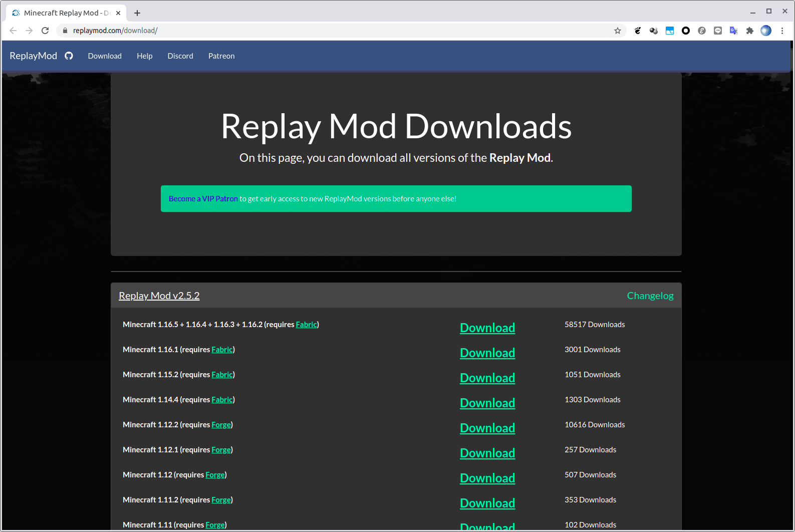Open the Changelog link
Screen dimensions: 795x532
pyautogui.click(x=650, y=296)
